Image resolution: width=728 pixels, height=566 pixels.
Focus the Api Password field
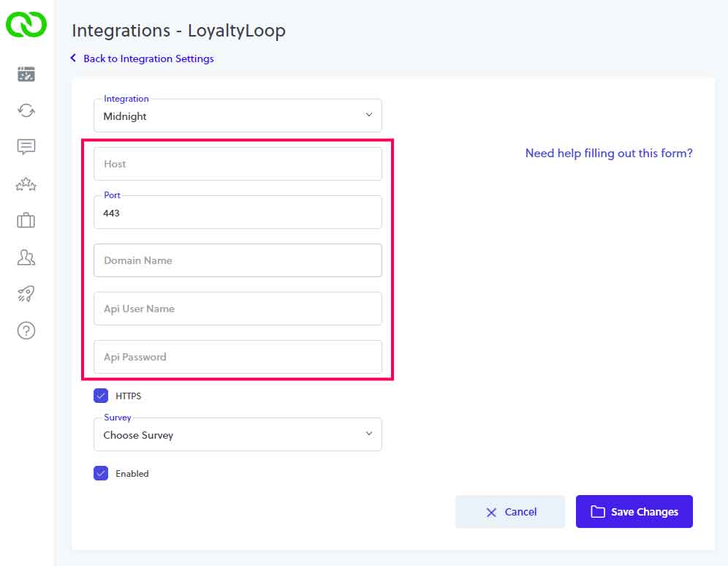[x=238, y=357]
